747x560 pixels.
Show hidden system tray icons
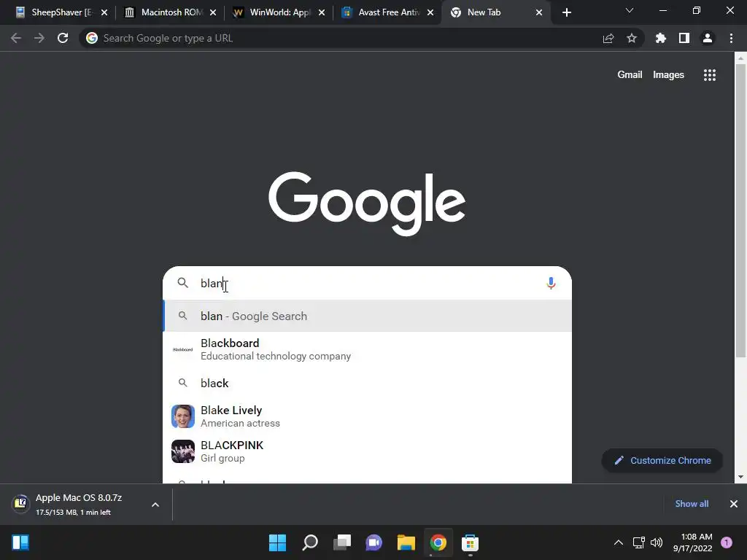619,542
